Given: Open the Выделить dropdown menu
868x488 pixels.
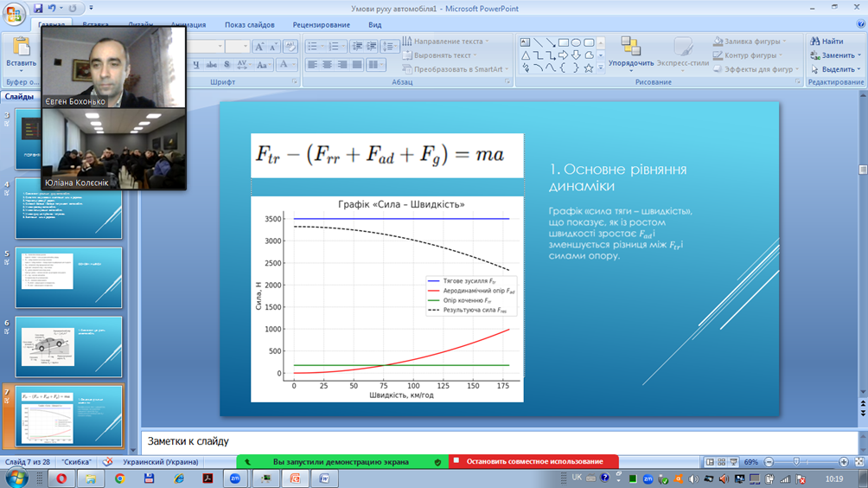Looking at the screenshot, I should click(836, 69).
